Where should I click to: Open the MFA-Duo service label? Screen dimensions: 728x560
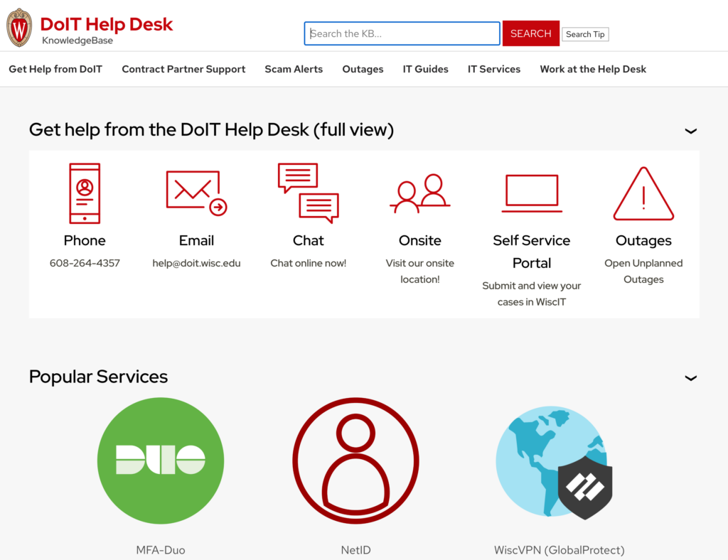click(x=161, y=550)
